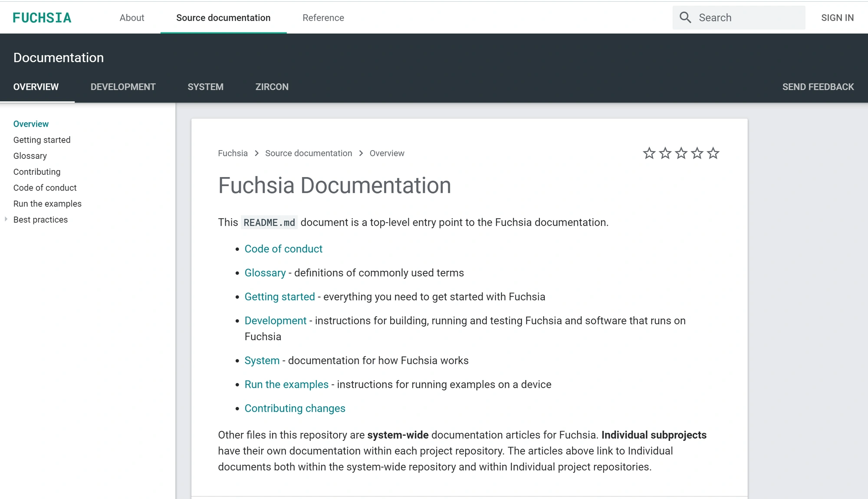Rate the page four stars
Viewport: 868px width, 499px height.
(x=697, y=153)
